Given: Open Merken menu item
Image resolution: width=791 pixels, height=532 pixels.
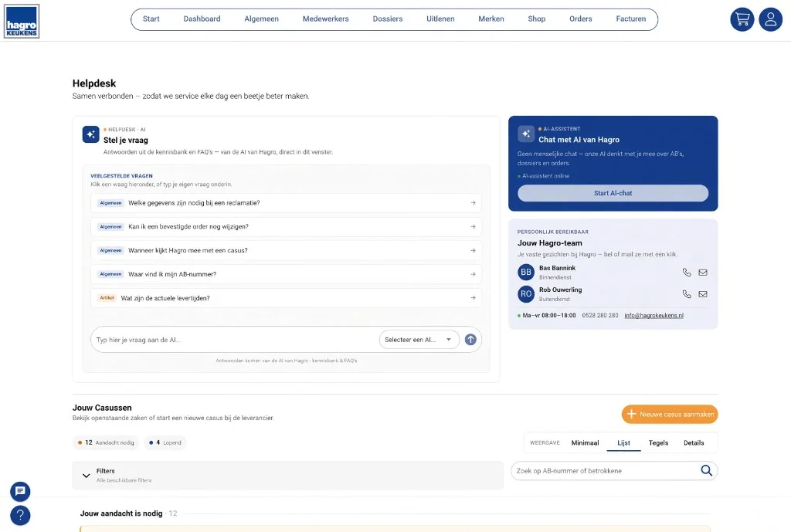Looking at the screenshot, I should click(x=491, y=19).
